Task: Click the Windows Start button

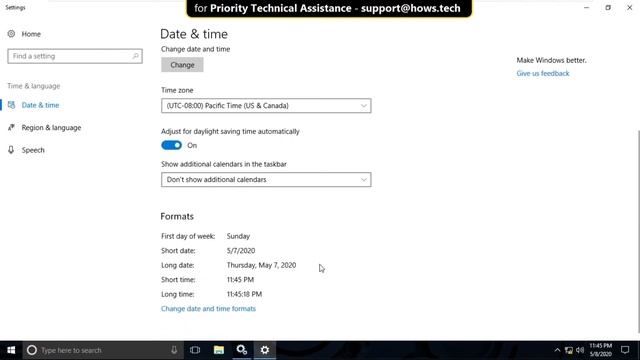Action: click(11, 350)
